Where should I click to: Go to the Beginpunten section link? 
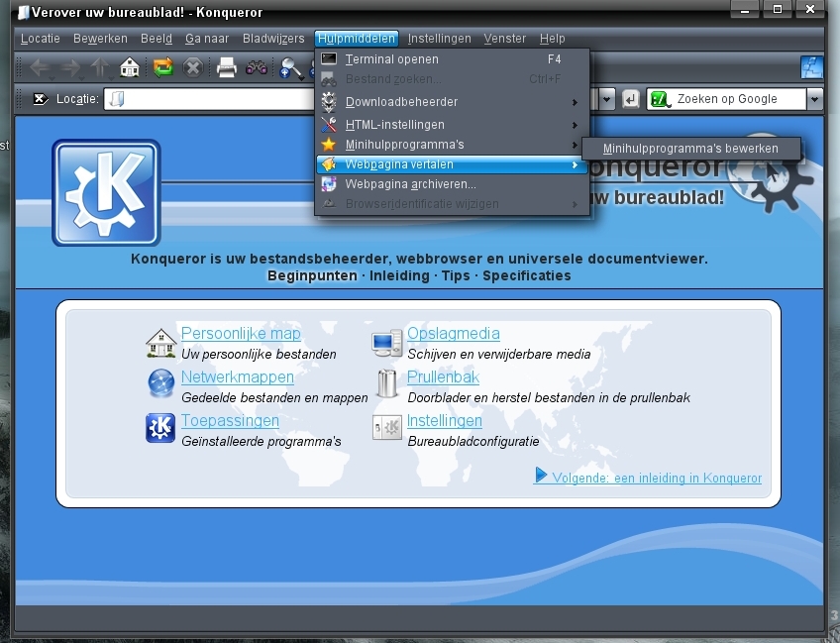click(x=312, y=276)
